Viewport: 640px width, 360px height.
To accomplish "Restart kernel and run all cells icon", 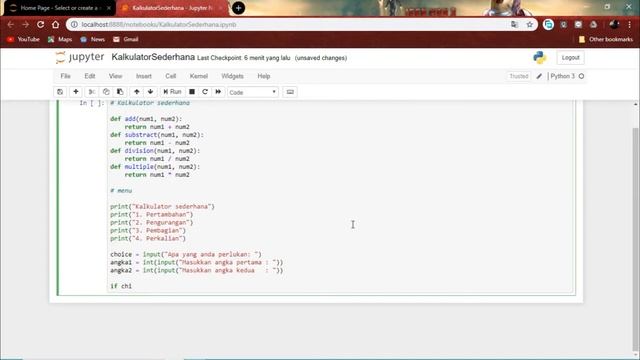I will click(218, 92).
